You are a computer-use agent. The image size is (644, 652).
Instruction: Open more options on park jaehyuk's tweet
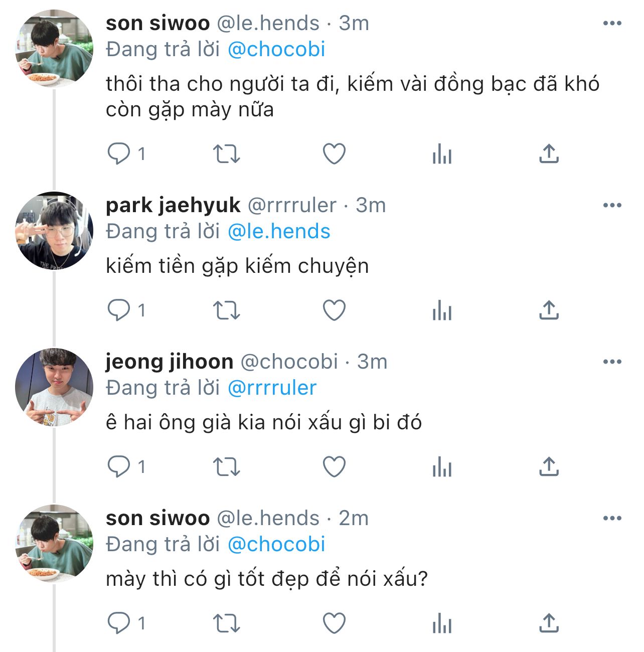coord(612,205)
